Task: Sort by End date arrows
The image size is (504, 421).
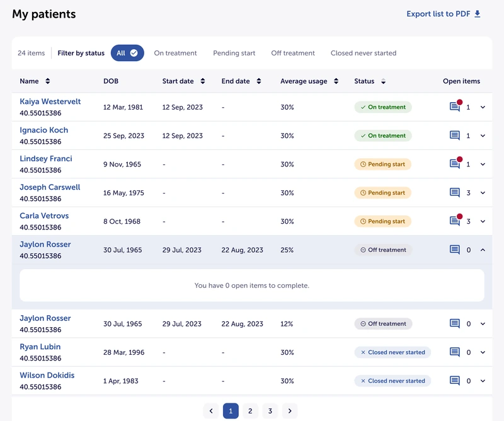Action: coord(259,81)
